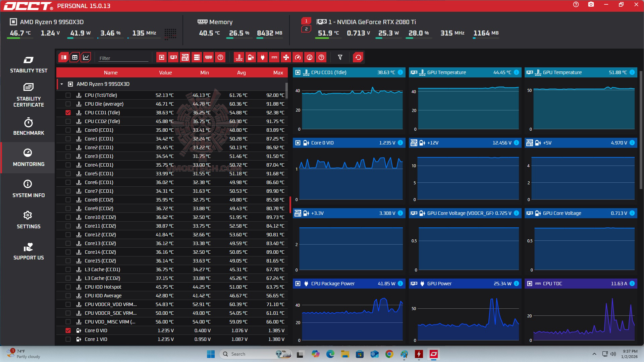The height and width of the screenshot is (362, 644).
Task: Click the reset min/max values icon
Action: click(x=358, y=57)
